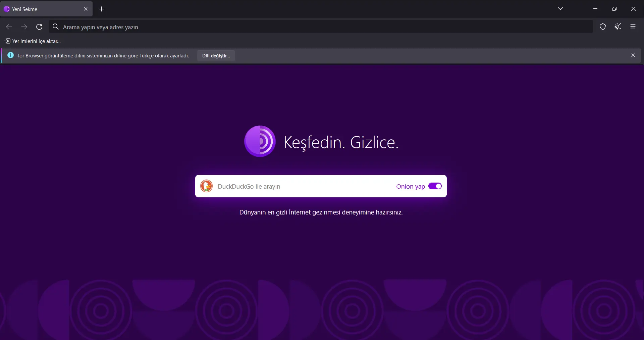Open a new tab with the plus button
This screenshot has width=644, height=340.
102,9
